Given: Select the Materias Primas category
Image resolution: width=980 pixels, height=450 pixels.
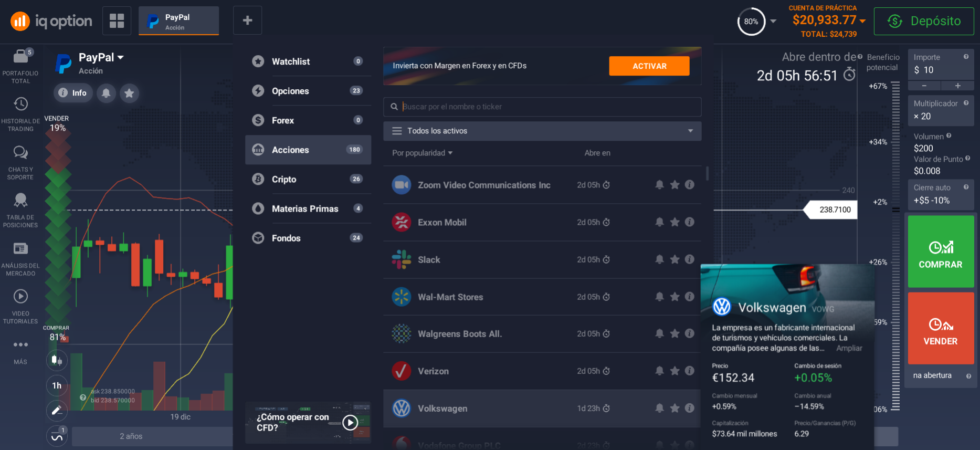Looking at the screenshot, I should point(308,208).
